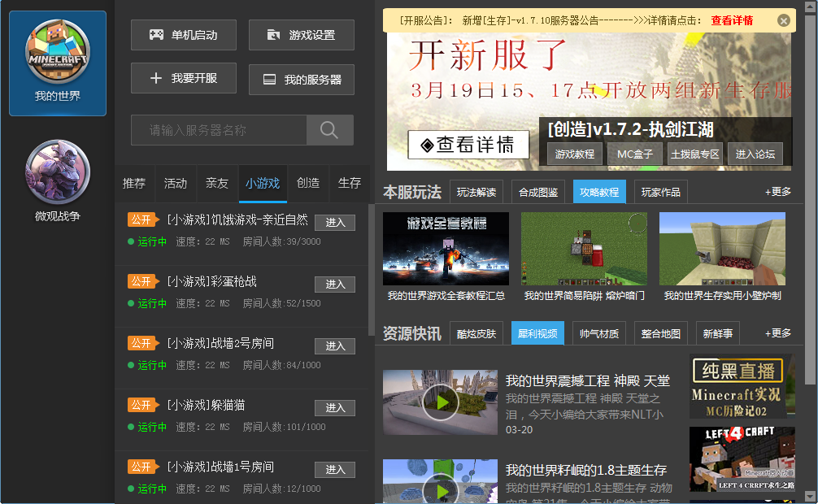Click the folder gear icon on 游戏设置
The image size is (818, 504).
click(273, 35)
